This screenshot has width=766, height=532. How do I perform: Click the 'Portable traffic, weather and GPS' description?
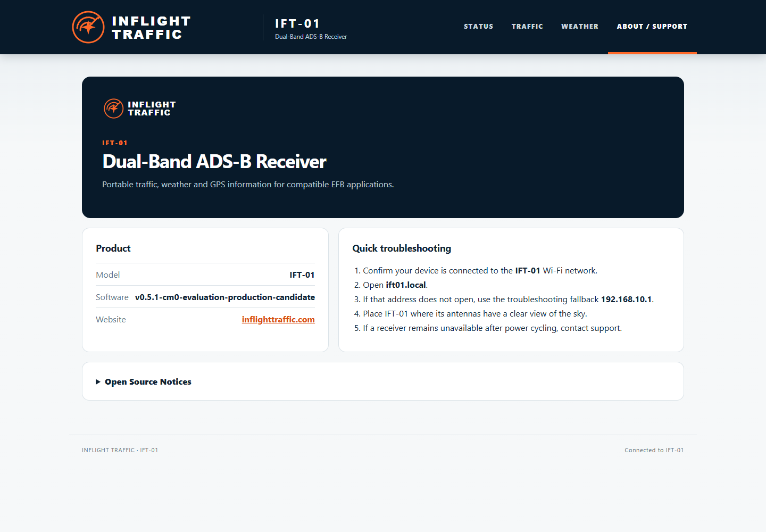pyautogui.click(x=248, y=184)
